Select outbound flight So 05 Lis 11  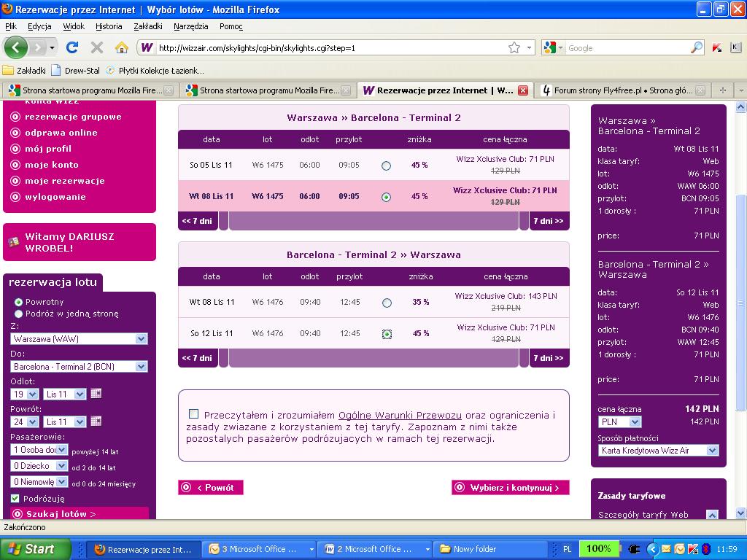coord(387,166)
